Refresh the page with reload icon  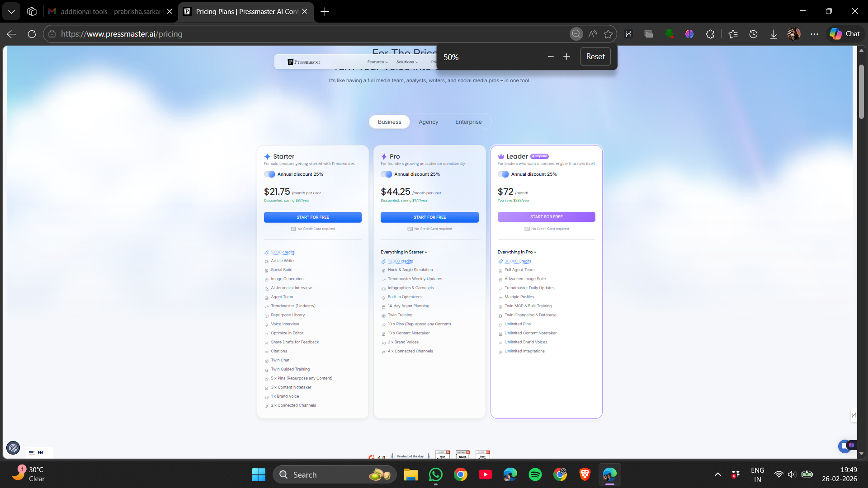coord(32,34)
